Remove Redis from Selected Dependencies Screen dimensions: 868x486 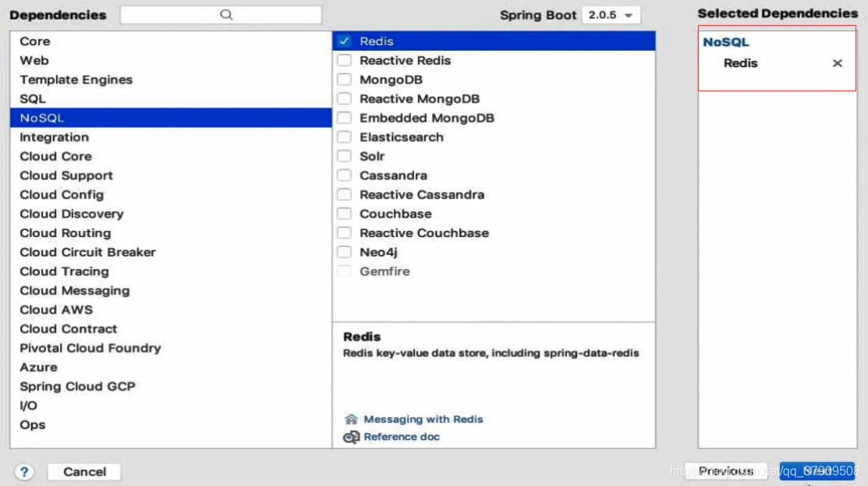tap(837, 63)
